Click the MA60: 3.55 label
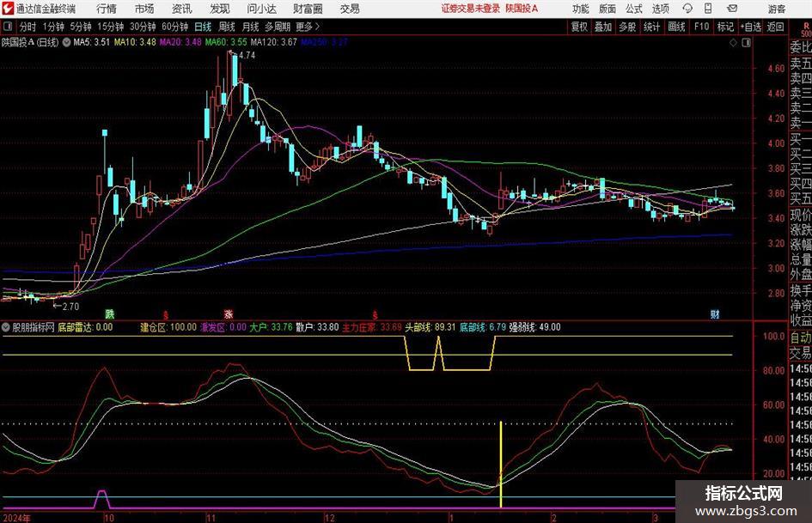The width and height of the screenshot is (812, 523). point(226,42)
